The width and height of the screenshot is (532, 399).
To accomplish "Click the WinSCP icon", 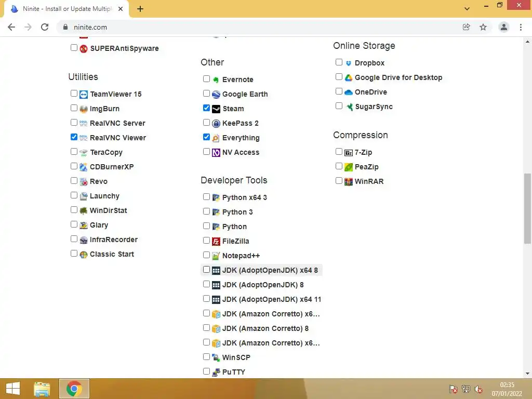I will coord(216,357).
